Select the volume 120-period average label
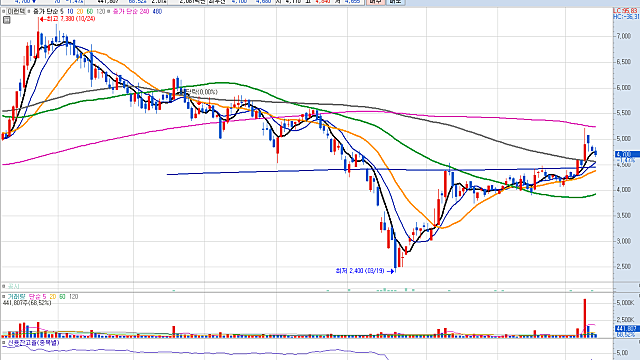The width and height of the screenshot is (640, 360). 73,297
